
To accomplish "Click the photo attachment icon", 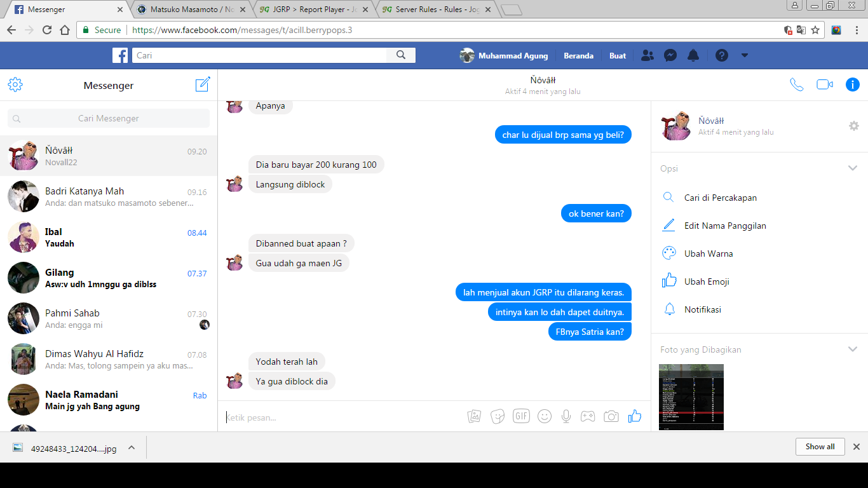I will tap(474, 416).
